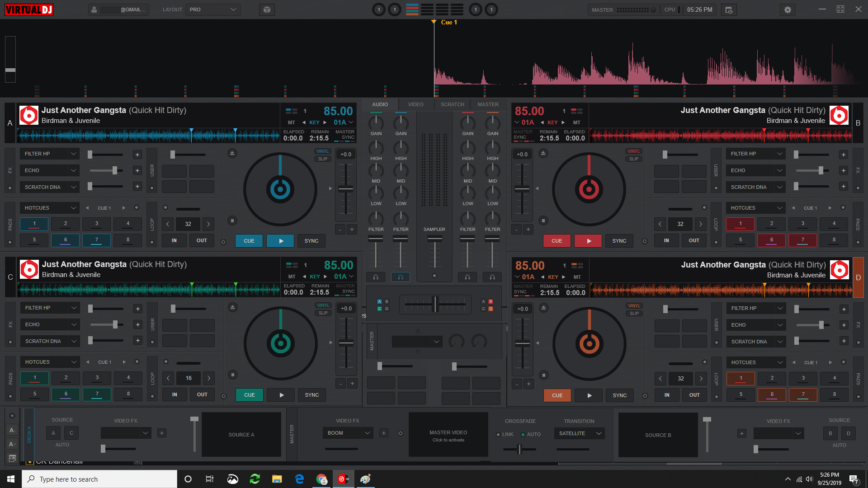Open the SATELLITE transition dropdown
This screenshot has width=868, height=488.
[580, 433]
